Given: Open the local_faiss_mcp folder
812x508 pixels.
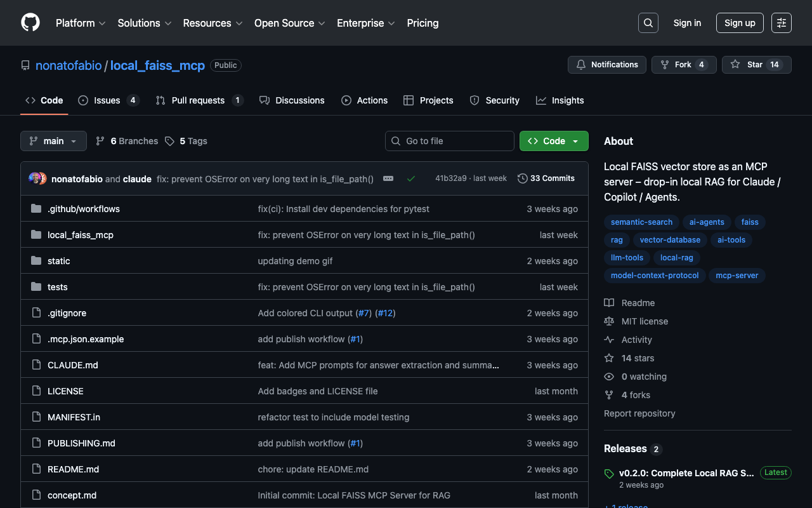Looking at the screenshot, I should 81,235.
